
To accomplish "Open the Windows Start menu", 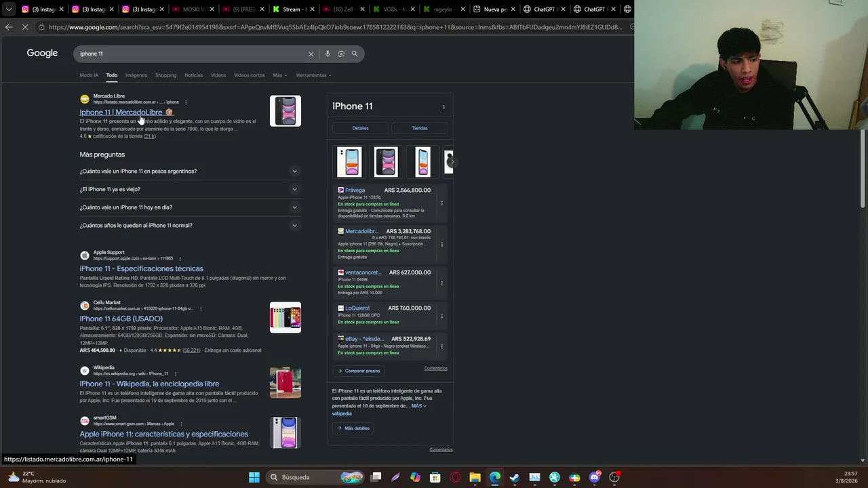I will pyautogui.click(x=254, y=477).
